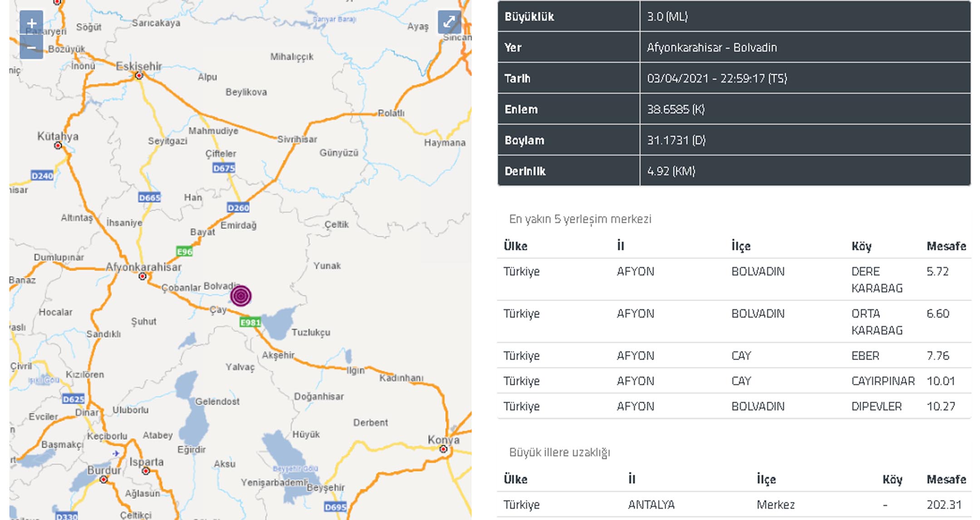
Task: Select latitude value 38.6585 (K)
Action: click(x=676, y=109)
